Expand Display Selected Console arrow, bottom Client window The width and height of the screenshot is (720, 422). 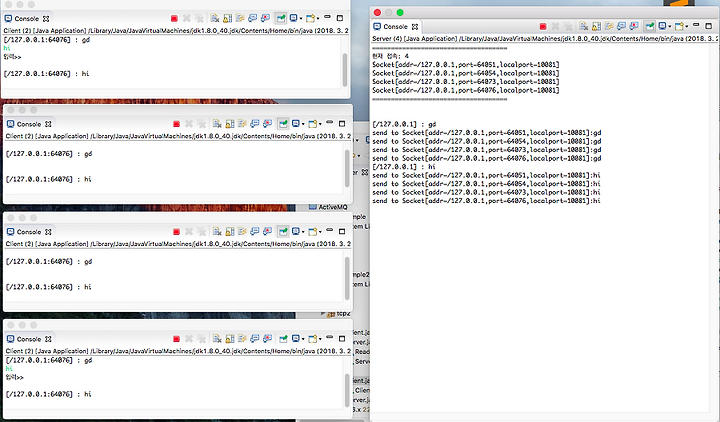pyautogui.click(x=303, y=339)
